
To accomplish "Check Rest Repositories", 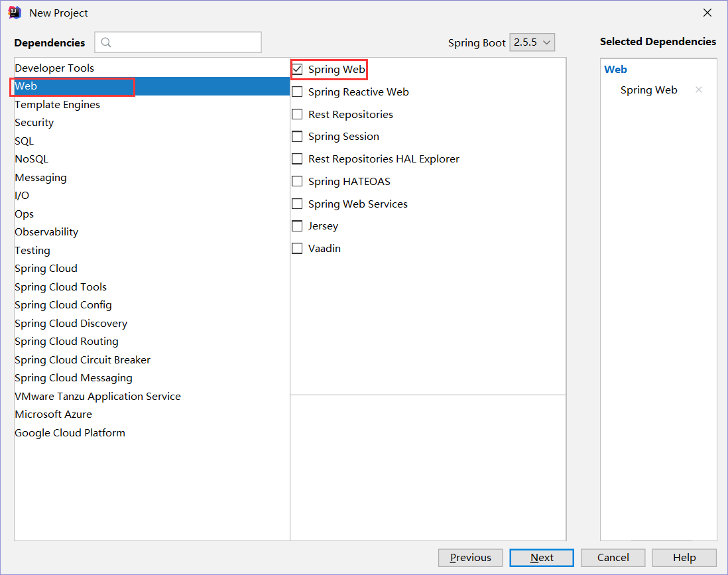I will pyautogui.click(x=297, y=114).
